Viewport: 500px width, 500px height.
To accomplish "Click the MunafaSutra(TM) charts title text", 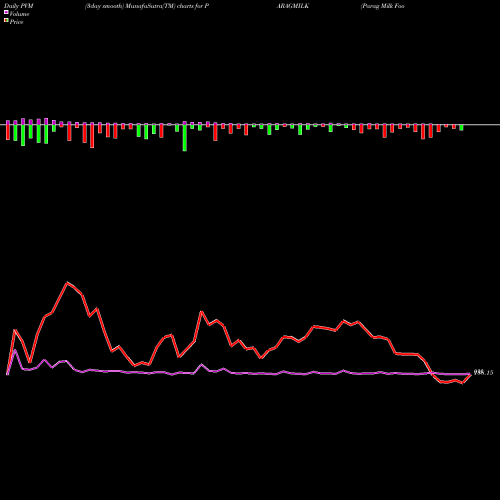I will (x=147, y=6).
